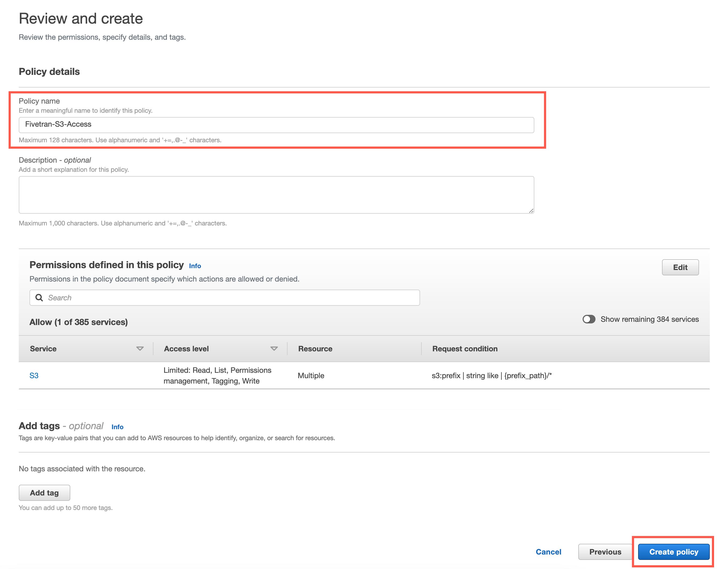The height and width of the screenshot is (569, 728).
Task: Click the Edit permissions button
Action: (x=680, y=267)
